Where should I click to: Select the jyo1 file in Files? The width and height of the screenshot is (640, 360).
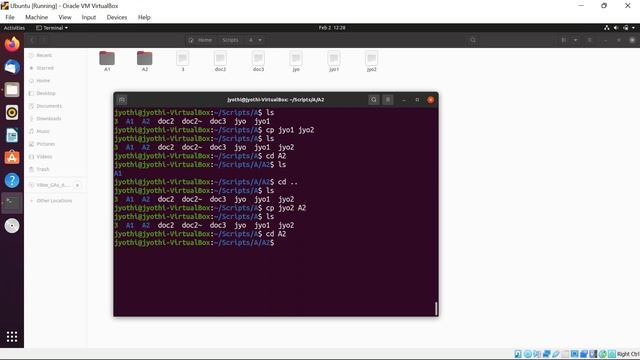[333, 61]
